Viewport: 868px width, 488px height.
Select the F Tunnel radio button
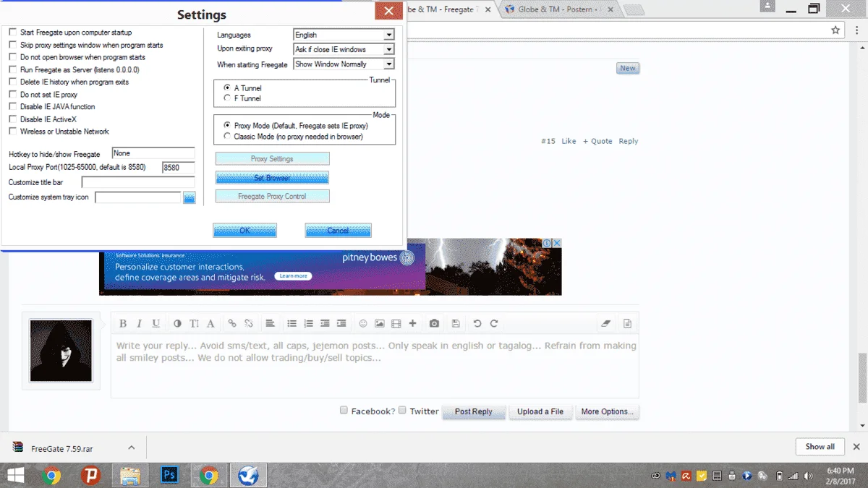pyautogui.click(x=227, y=98)
